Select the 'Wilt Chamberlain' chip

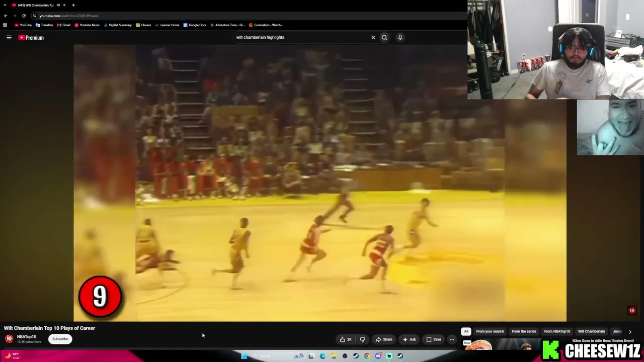[x=591, y=331]
